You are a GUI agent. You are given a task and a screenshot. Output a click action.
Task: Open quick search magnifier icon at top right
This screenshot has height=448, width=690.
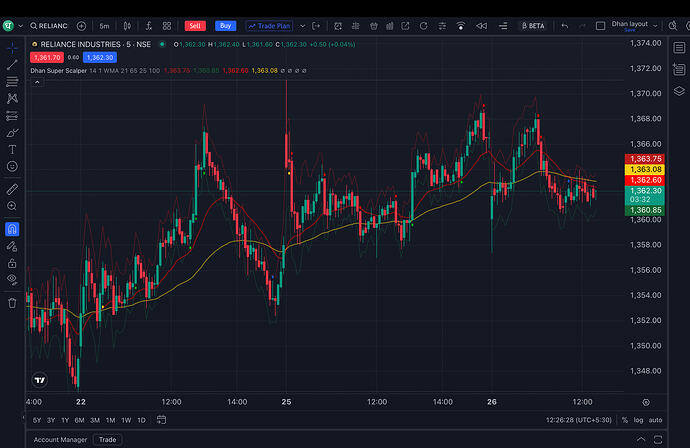[x=673, y=26]
